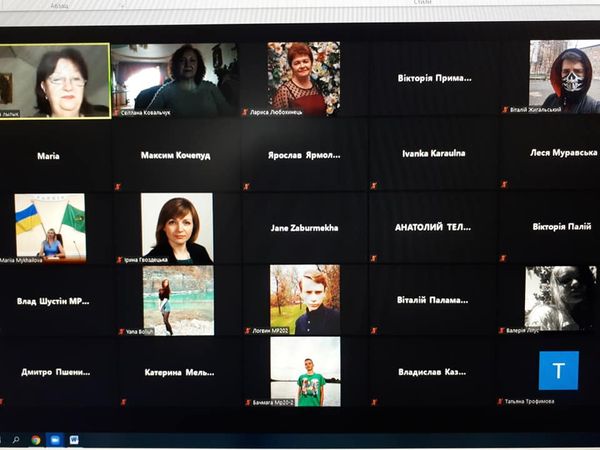
Task: Click the blue T avatar of Татьяна Трофимова
Action: pyautogui.click(x=558, y=371)
